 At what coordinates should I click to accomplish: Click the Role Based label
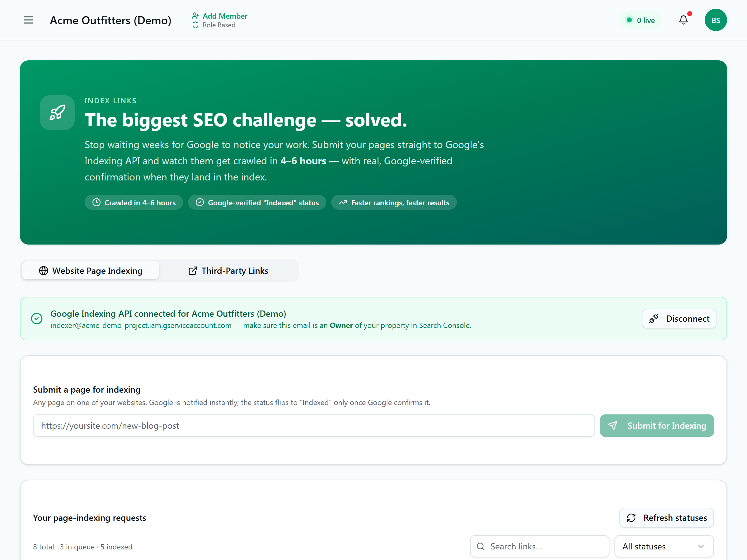click(219, 25)
